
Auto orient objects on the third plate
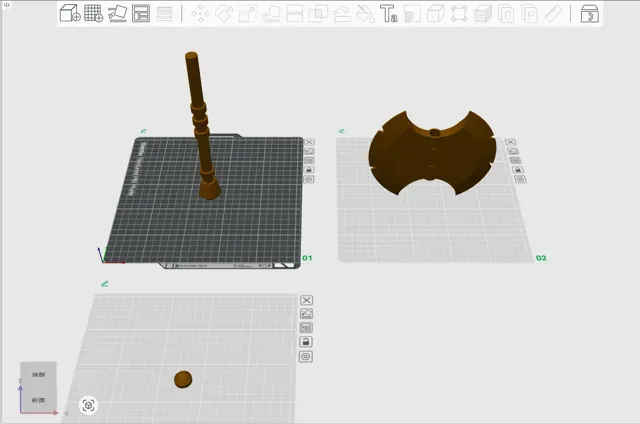307,314
